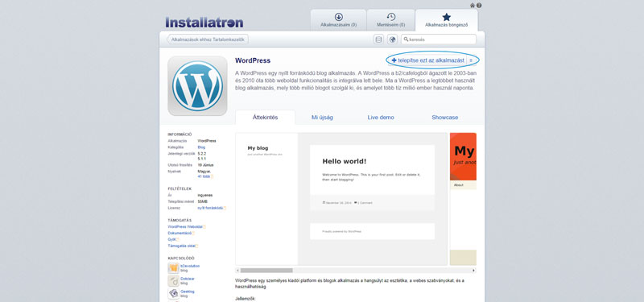Open the Támogatás oldal link
644x302 pixels.
click(x=182, y=246)
